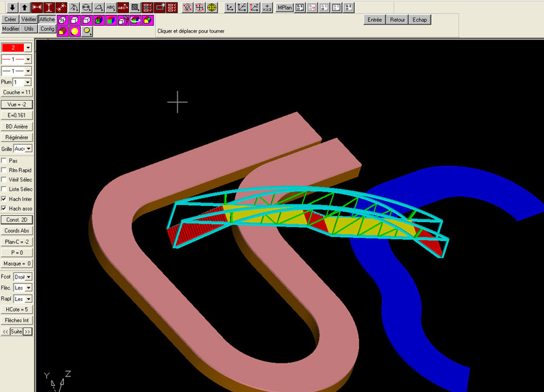Select the wireframe cube display icon

tap(62, 20)
